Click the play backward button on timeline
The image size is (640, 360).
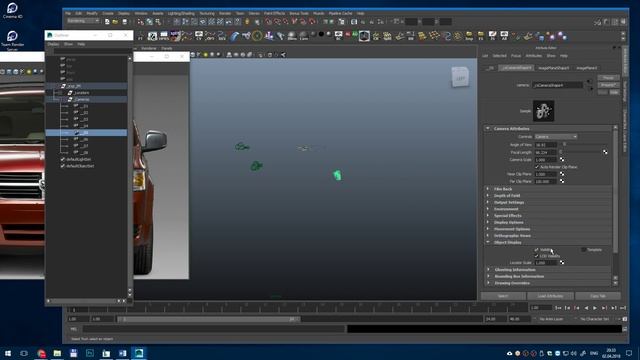point(586,308)
